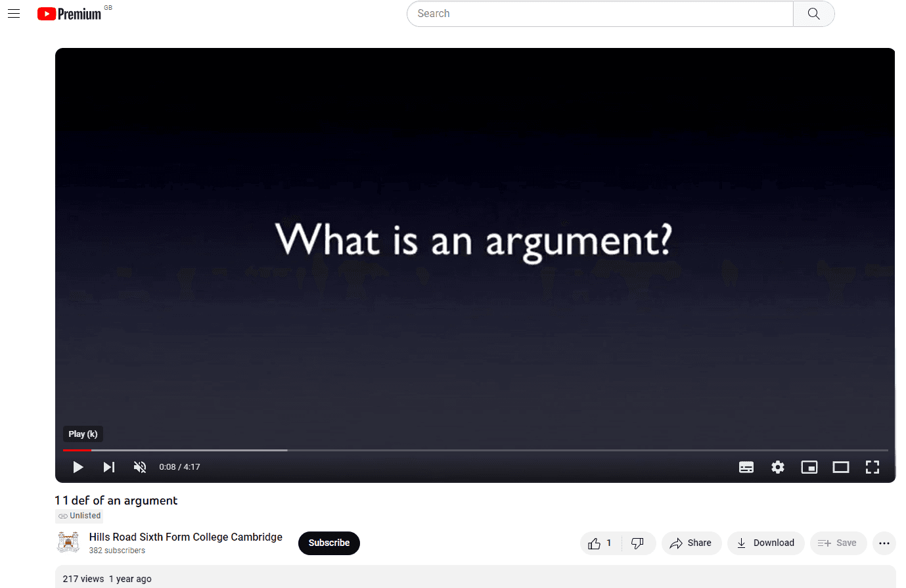Click the Unlisted badge
The image size is (906, 588).
79,516
